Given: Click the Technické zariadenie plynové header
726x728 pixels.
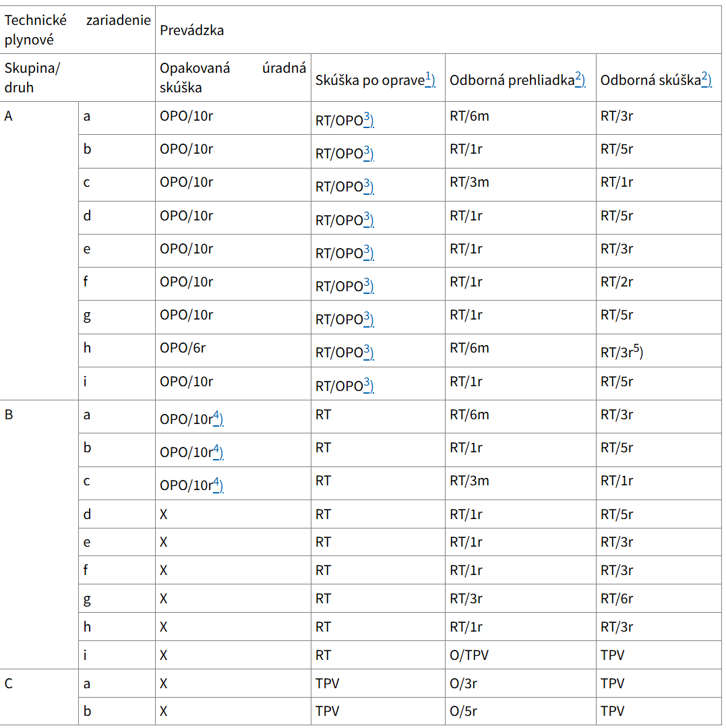Looking at the screenshot, I should pyautogui.click(x=78, y=30).
